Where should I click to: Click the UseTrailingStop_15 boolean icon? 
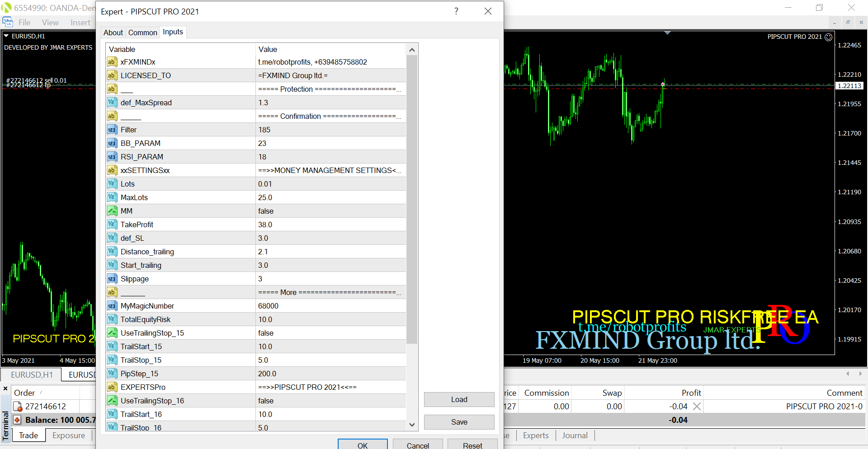click(x=112, y=333)
